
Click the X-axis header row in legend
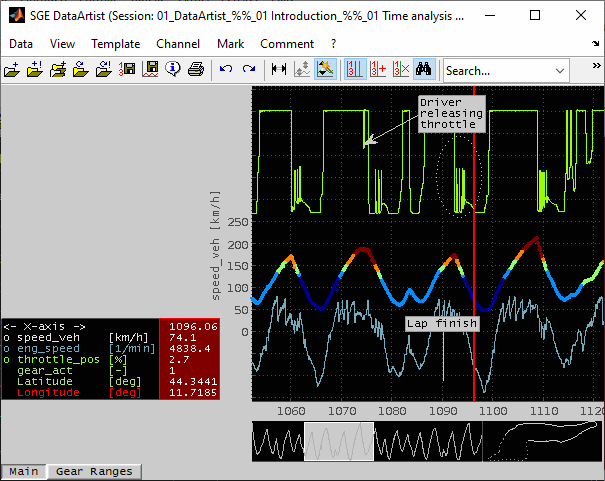pos(44,327)
